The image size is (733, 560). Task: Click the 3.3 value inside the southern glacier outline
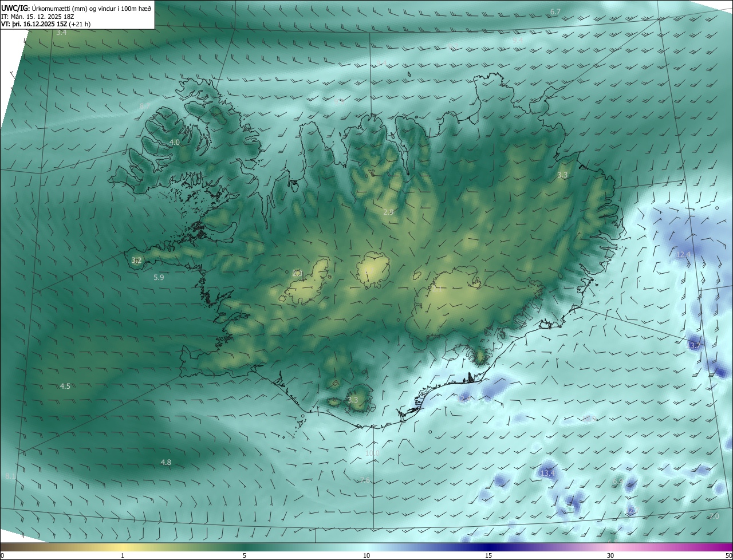(x=353, y=400)
